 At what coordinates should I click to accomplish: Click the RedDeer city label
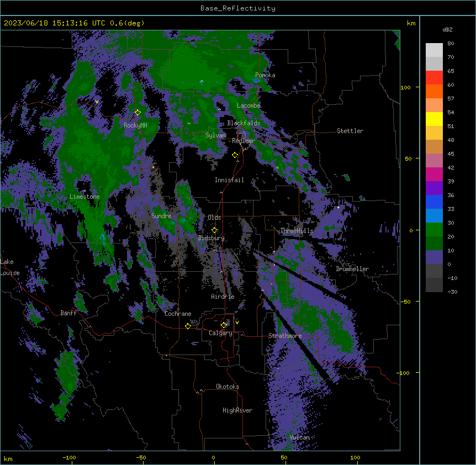[243, 141]
